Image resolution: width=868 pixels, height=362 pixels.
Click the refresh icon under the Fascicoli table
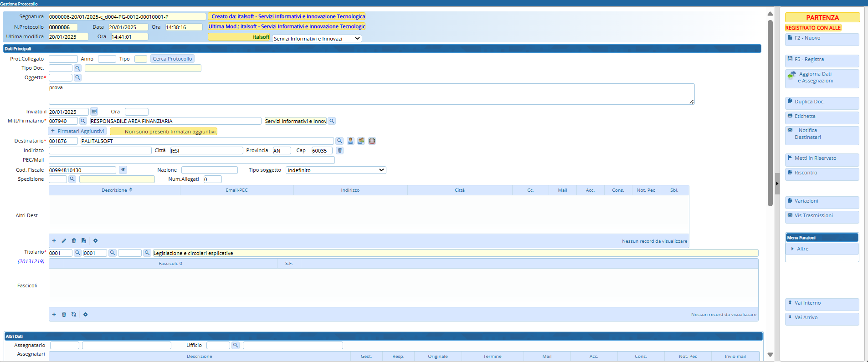pos(74,315)
